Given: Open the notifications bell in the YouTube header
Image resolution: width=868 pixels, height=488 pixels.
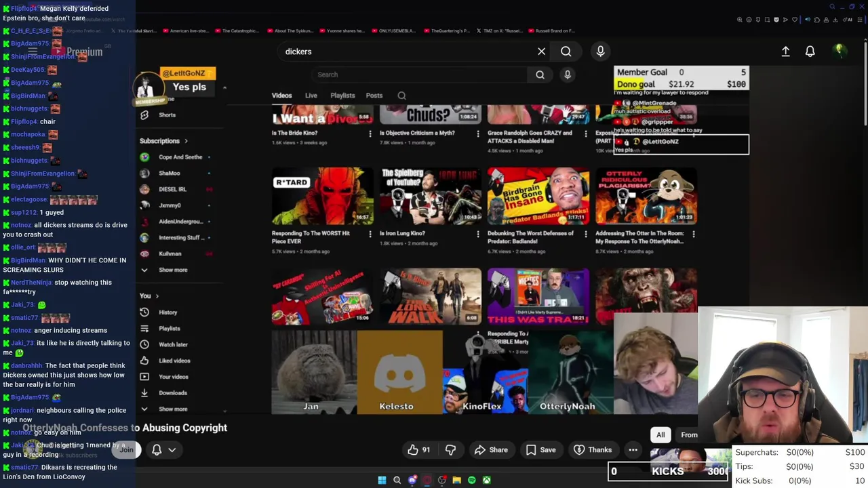Looking at the screenshot, I should 810,52.
